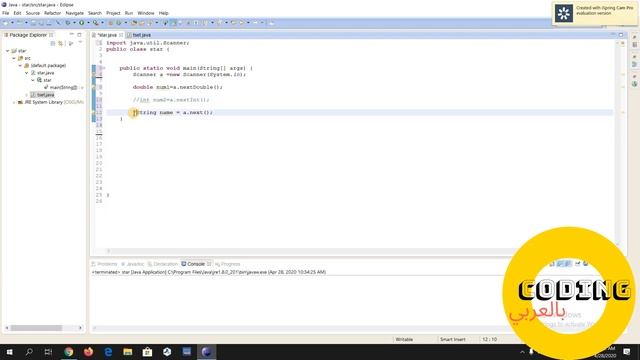
Task: Click the 'double num1=a.nextDouble();' code line
Action: pyautogui.click(x=178, y=87)
